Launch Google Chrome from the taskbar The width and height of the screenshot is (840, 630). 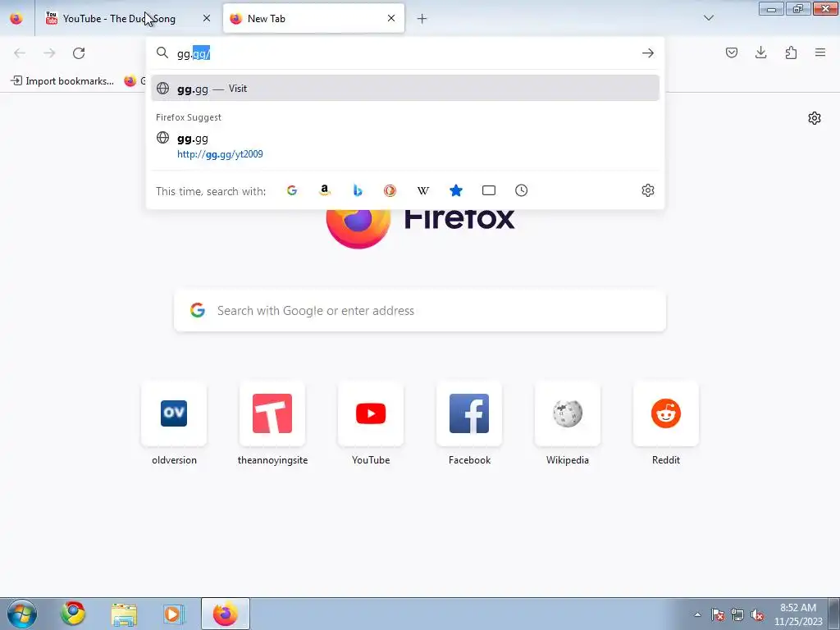tap(73, 614)
